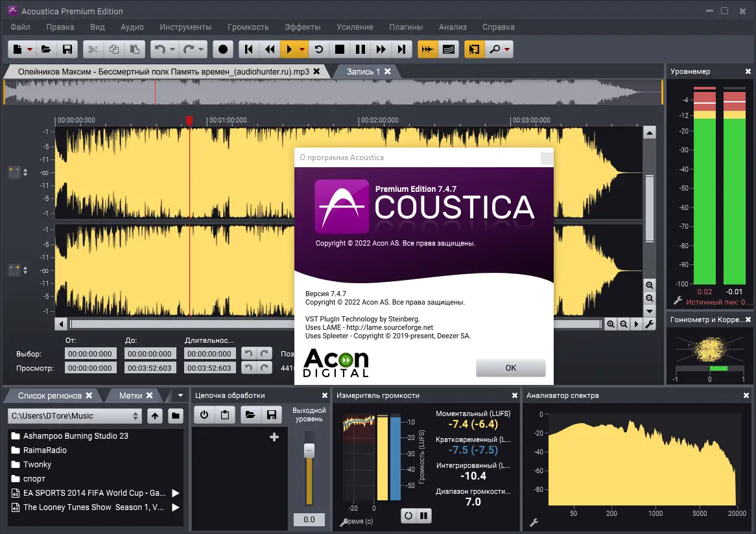Click the Fast forward button
Viewport: 756px width, 534px height.
[381, 49]
